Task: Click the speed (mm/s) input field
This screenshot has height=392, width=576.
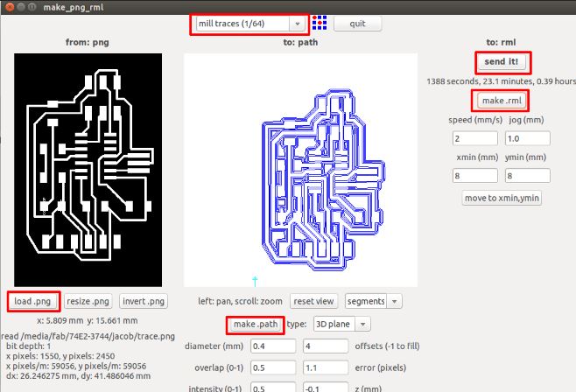Action: point(475,139)
